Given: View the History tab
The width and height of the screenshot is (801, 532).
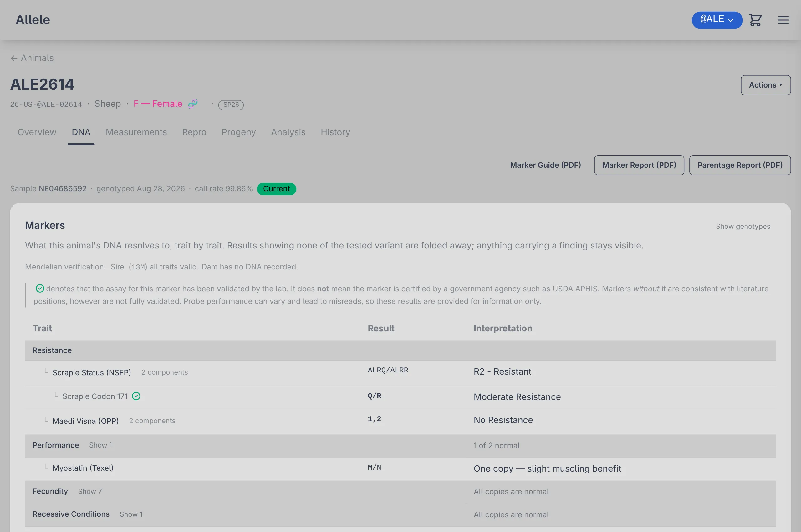Looking at the screenshot, I should tap(335, 132).
